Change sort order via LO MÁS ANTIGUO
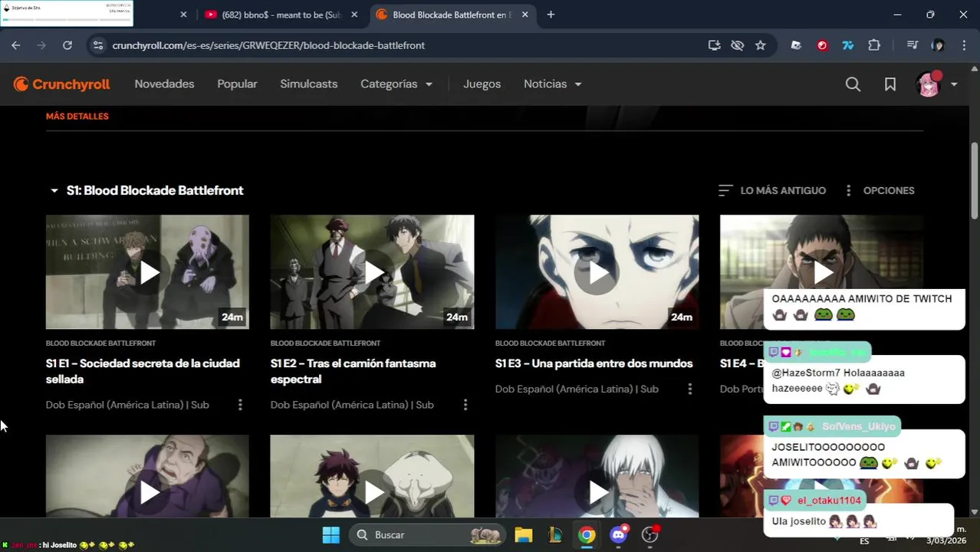This screenshot has height=552, width=980. 772,191
